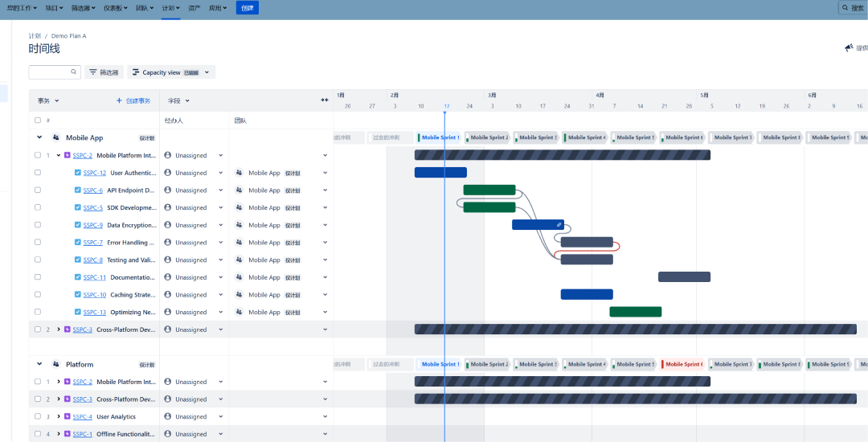
Task: Click the Demo Plan A breadcrumb link
Action: point(68,35)
